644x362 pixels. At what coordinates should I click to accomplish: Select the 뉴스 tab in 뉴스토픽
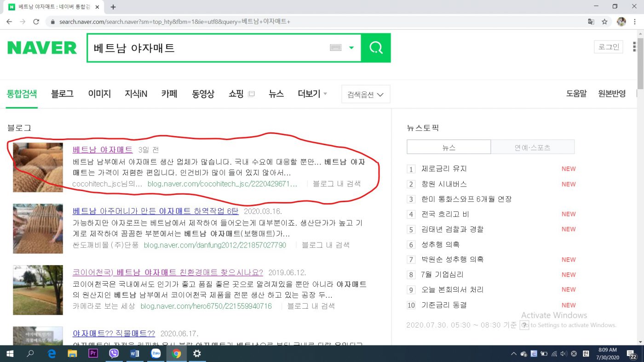point(449,147)
